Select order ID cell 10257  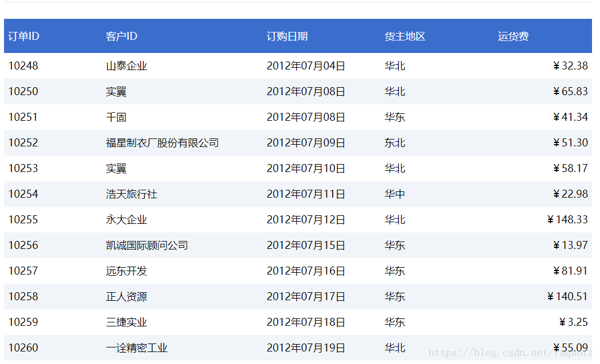click(x=23, y=271)
